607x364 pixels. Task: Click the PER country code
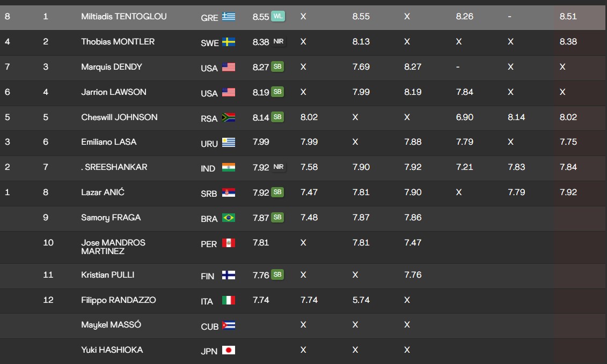(x=209, y=244)
